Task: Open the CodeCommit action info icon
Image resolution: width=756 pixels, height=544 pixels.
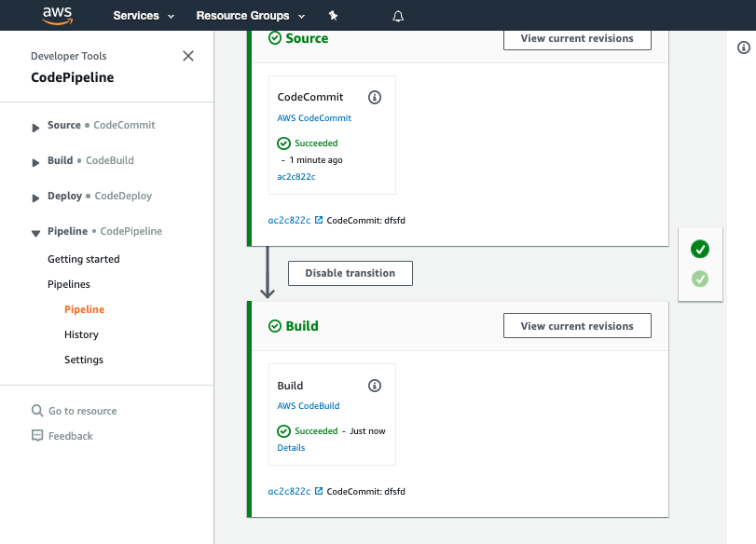Action: click(x=375, y=97)
